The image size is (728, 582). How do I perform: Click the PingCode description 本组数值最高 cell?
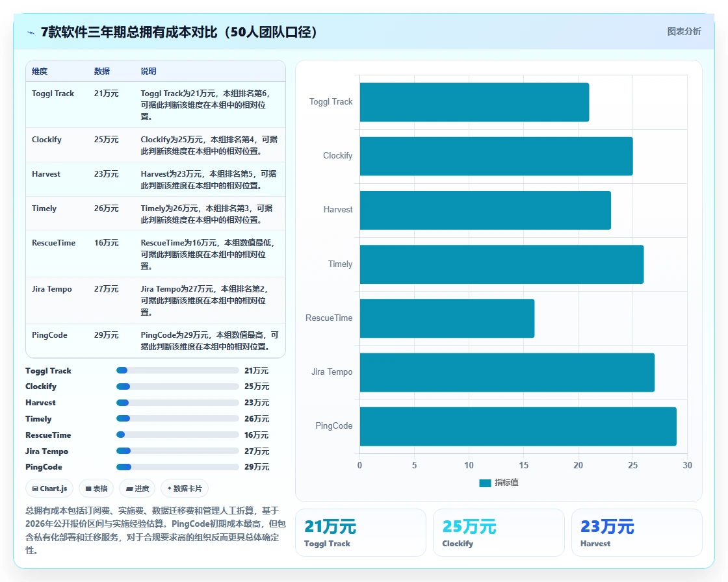pos(209,340)
